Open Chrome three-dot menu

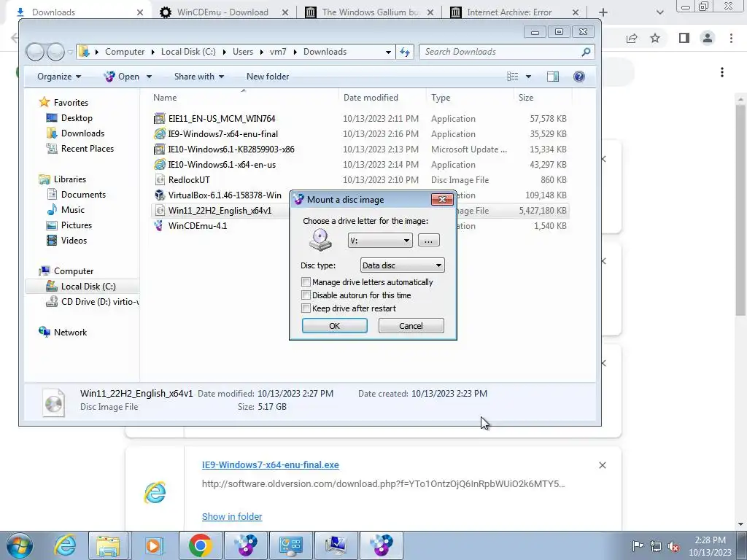[731, 38]
